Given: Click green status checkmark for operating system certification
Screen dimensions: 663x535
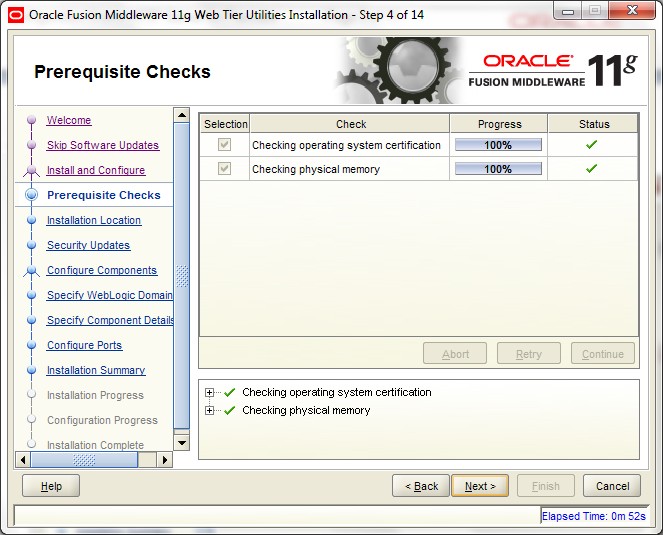Looking at the screenshot, I should pos(592,145).
